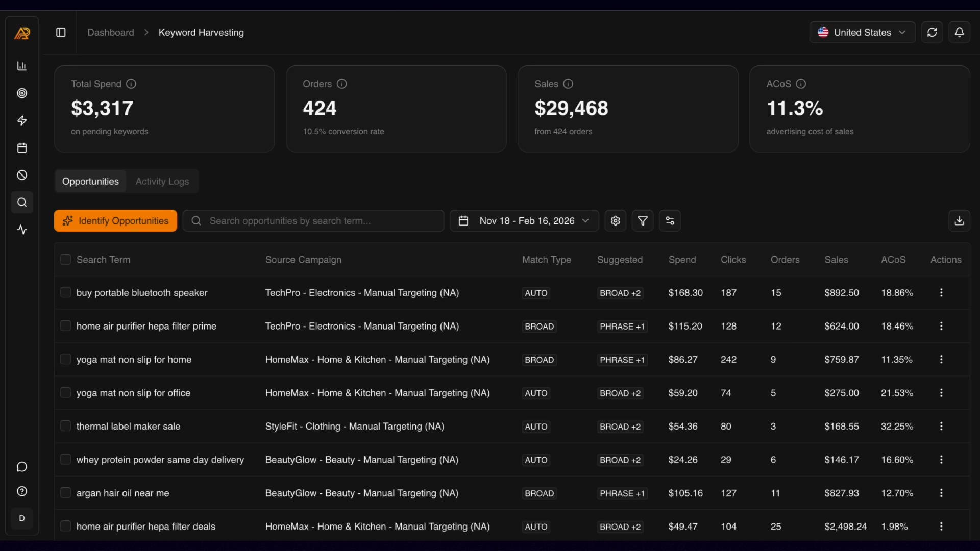Open actions menu for argan hair oil row

click(941, 493)
